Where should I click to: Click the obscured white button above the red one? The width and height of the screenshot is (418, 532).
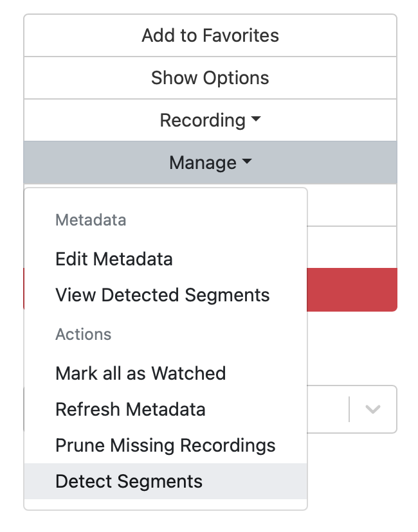pyautogui.click(x=352, y=247)
